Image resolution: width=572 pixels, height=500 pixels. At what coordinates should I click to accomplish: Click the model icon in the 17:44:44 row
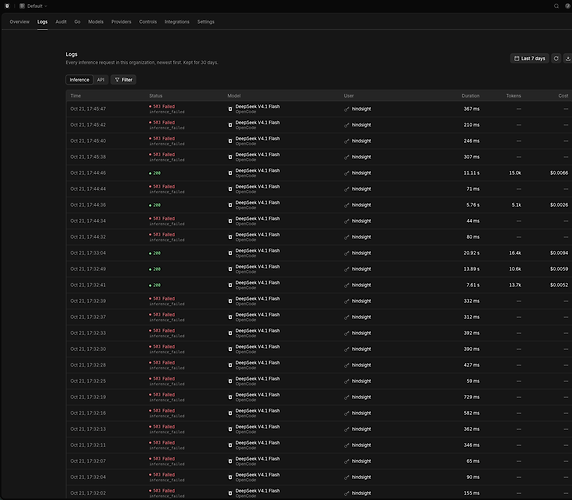point(230,189)
